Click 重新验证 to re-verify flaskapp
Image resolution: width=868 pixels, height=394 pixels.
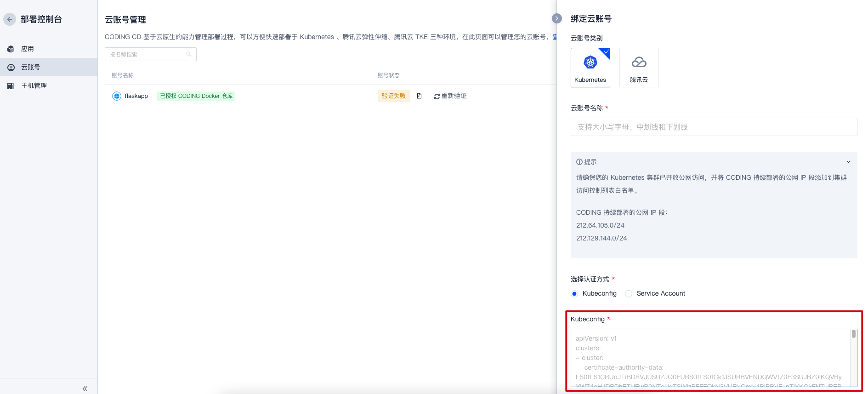450,96
